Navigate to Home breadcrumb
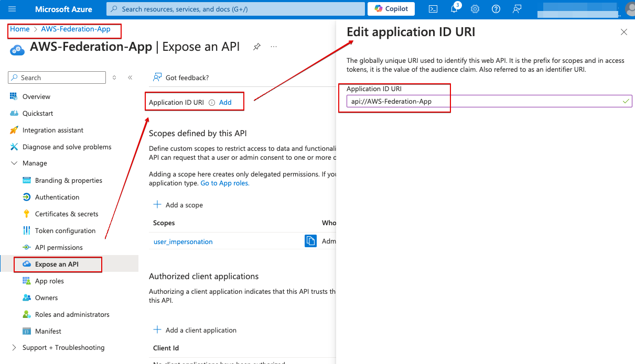Image resolution: width=635 pixels, height=364 pixels. click(20, 29)
